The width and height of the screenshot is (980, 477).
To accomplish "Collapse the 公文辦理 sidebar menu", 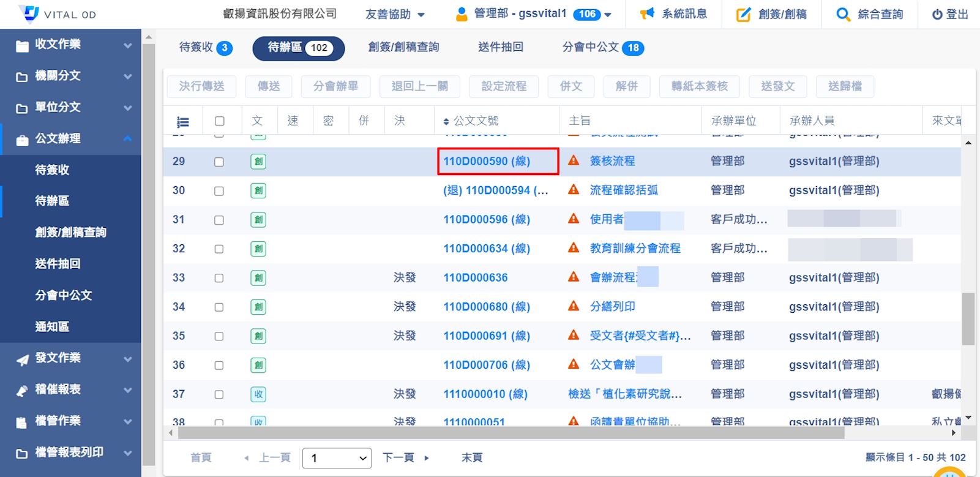I will point(128,139).
